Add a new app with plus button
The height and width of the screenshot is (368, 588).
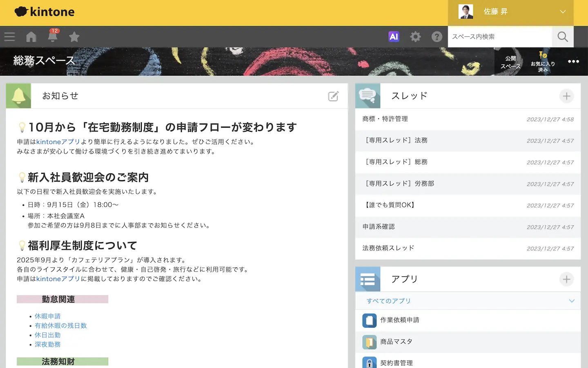click(566, 279)
